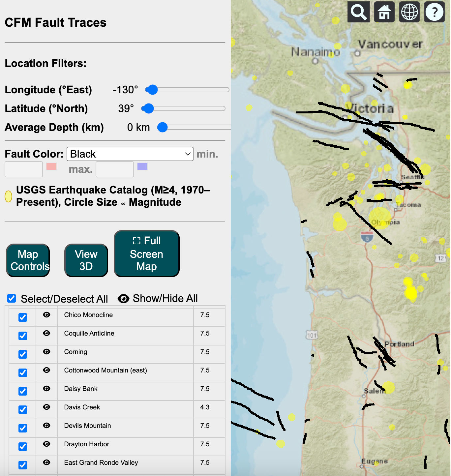This screenshot has width=451, height=476.
Task: Click the min color value input field
Action: 24,169
